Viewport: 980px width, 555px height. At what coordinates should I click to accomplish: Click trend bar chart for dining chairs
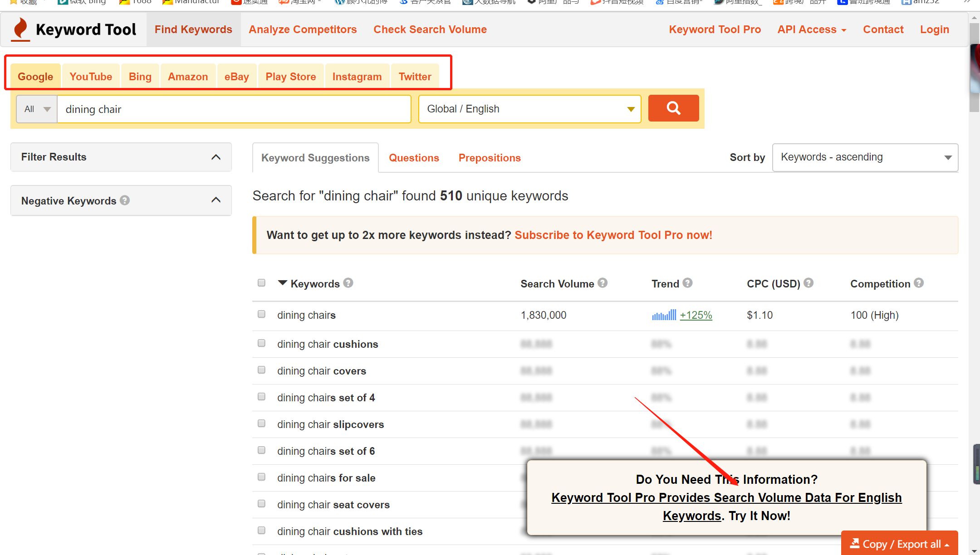pyautogui.click(x=664, y=315)
